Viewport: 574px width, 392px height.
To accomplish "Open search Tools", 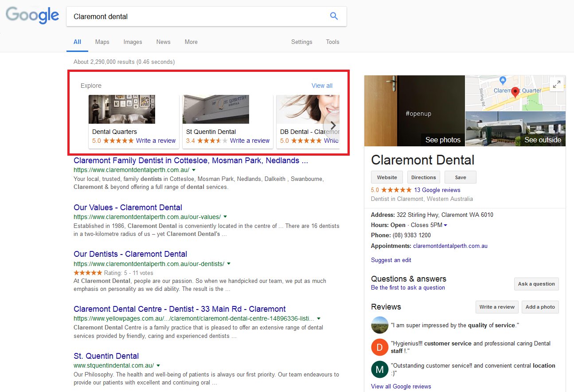I will point(332,42).
